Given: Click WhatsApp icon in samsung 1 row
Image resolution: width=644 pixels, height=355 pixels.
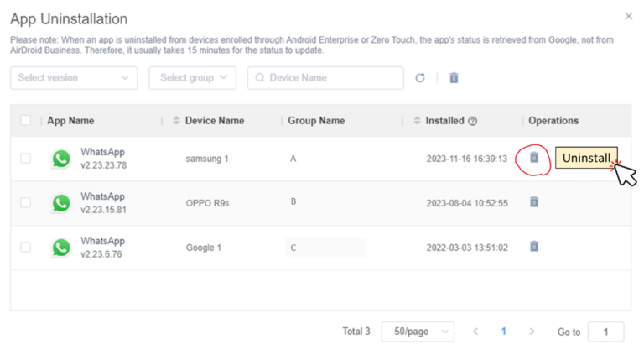Looking at the screenshot, I should 61,159.
